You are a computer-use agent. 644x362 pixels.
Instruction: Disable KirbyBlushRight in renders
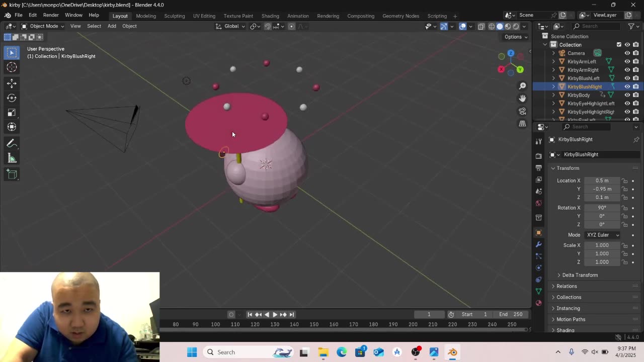[x=636, y=86]
